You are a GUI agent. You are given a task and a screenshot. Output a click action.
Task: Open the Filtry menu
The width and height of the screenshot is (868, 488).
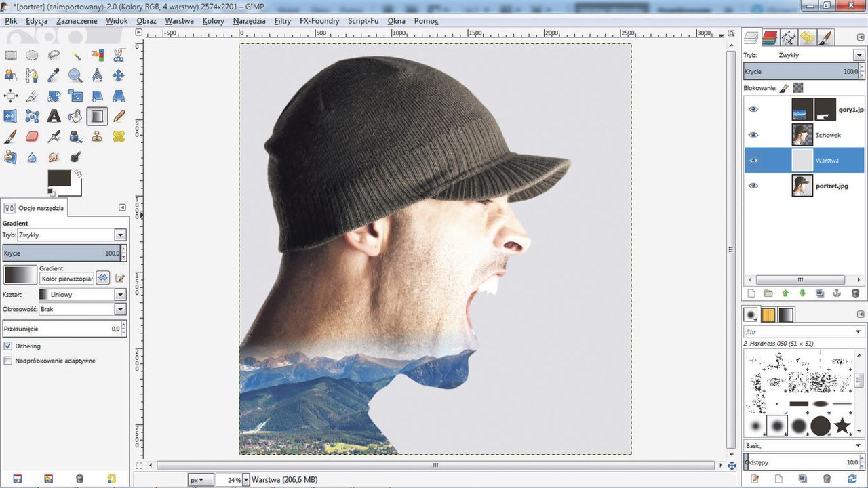[x=283, y=21]
